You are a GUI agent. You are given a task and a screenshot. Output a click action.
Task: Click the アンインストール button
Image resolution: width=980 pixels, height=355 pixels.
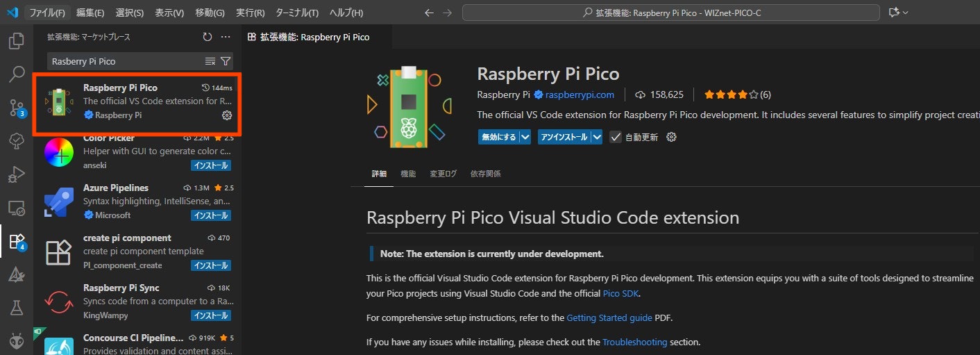pos(564,137)
